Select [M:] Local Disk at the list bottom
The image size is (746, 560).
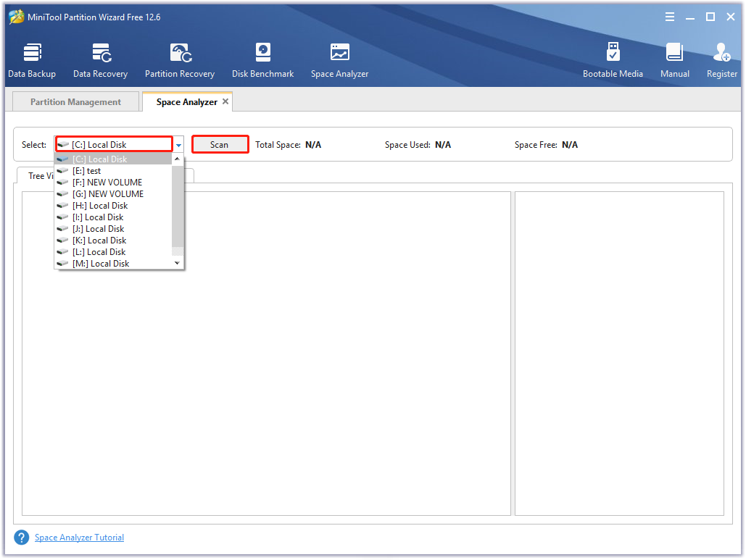(100, 264)
